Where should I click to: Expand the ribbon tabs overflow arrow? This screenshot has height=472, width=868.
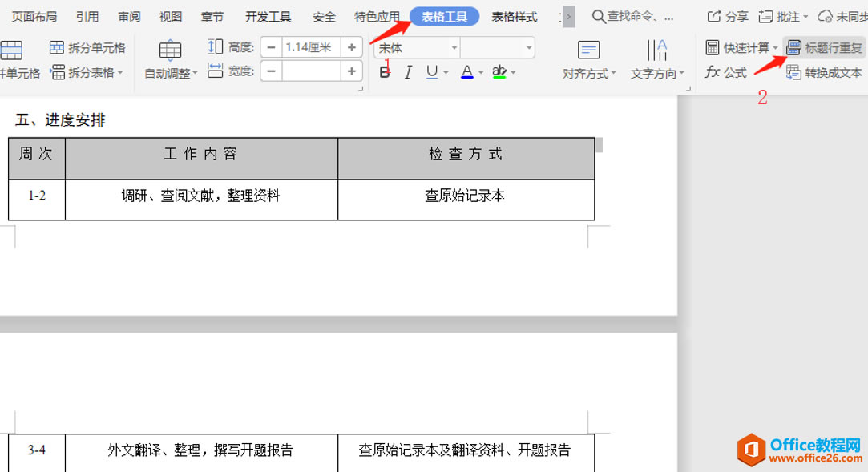click(x=568, y=17)
